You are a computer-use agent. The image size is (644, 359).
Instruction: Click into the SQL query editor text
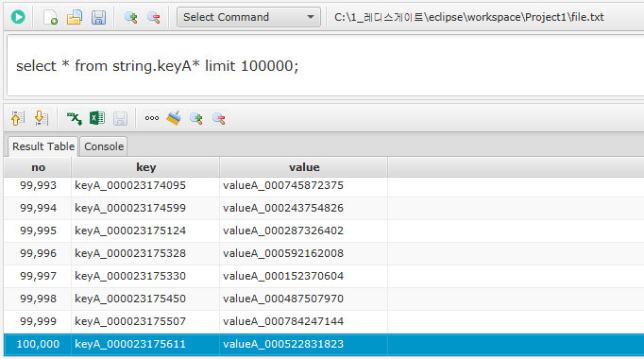pos(157,66)
